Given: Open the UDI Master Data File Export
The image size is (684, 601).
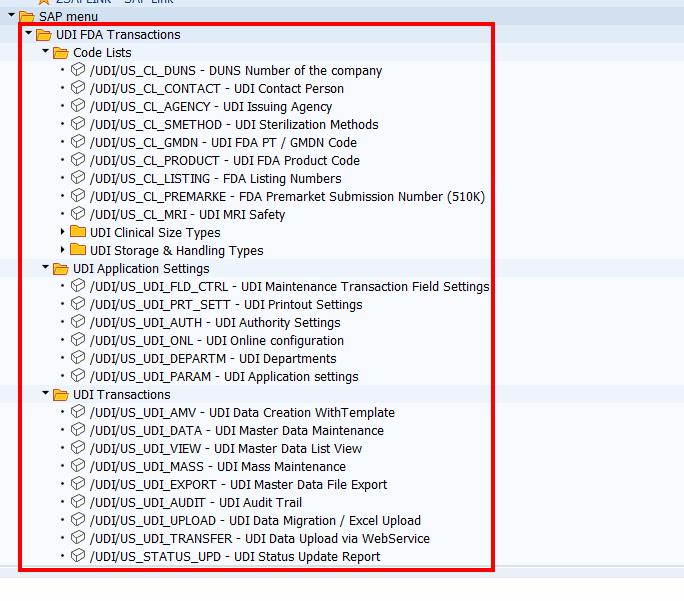Looking at the screenshot, I should [239, 485].
